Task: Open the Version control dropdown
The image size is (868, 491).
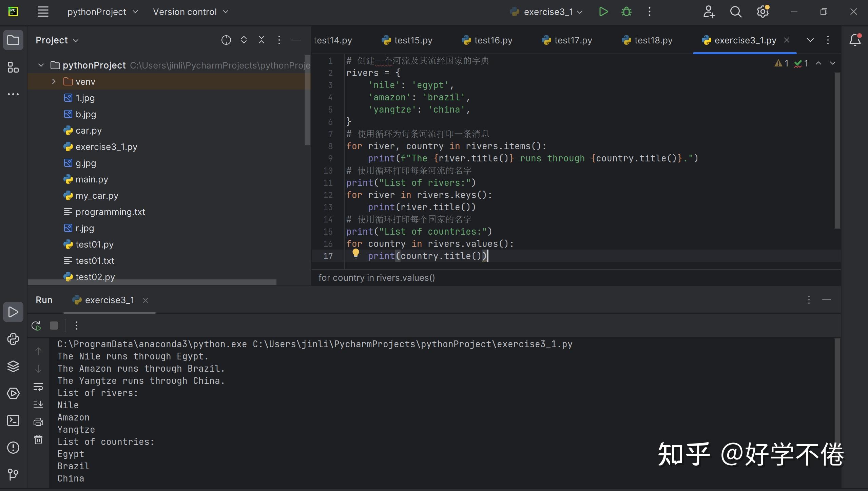Action: point(191,12)
